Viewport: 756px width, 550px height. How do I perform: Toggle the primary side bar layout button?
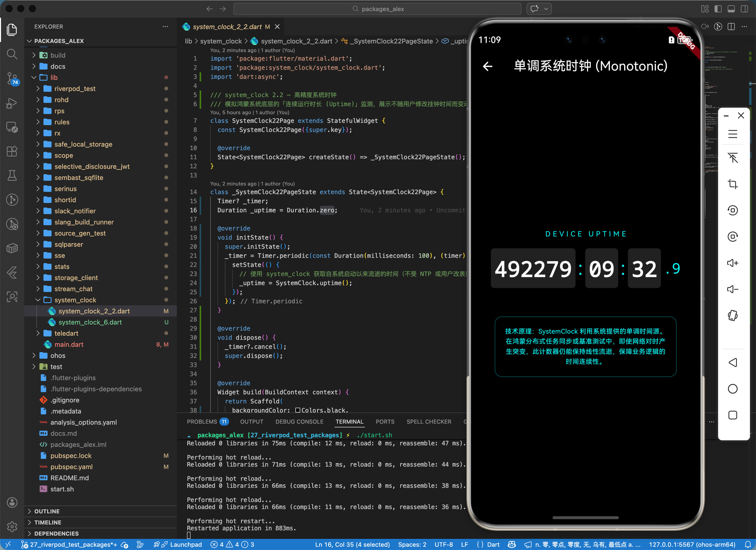pyautogui.click(x=718, y=9)
